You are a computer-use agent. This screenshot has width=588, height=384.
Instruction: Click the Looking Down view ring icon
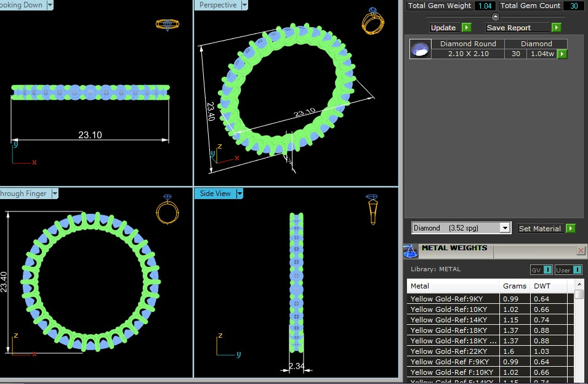(x=167, y=25)
